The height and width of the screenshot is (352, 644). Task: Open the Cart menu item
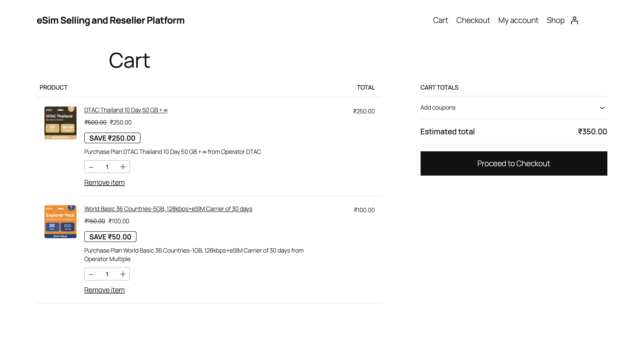click(x=440, y=20)
